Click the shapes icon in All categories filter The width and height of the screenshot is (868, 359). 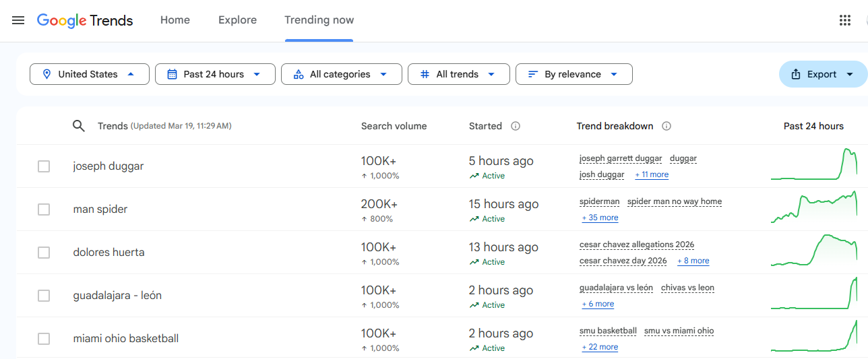[x=299, y=74]
